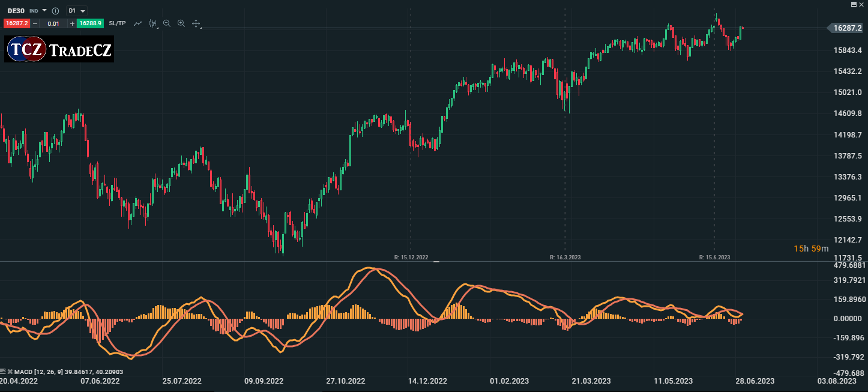Increase trade volume with plus button
This screenshot has height=392, width=868.
(72, 23)
